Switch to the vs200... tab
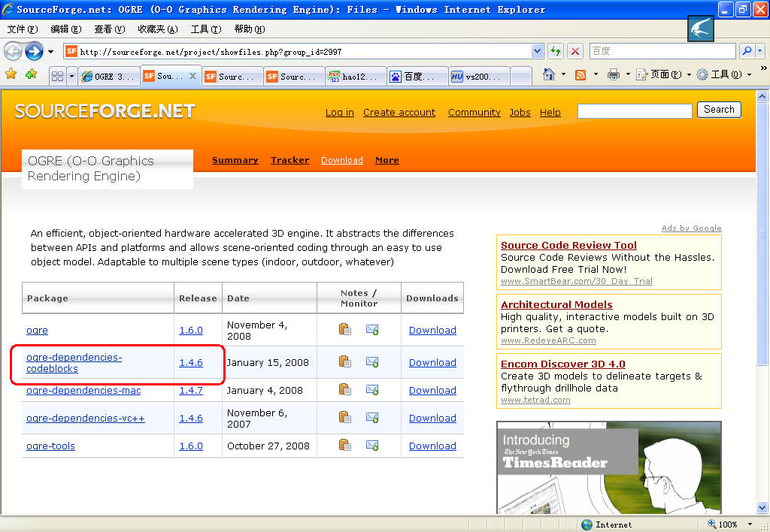This screenshot has height=532, width=770. tap(479, 77)
